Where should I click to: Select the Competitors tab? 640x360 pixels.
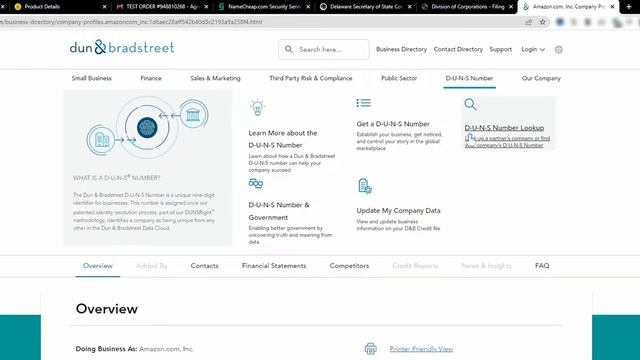(x=349, y=266)
